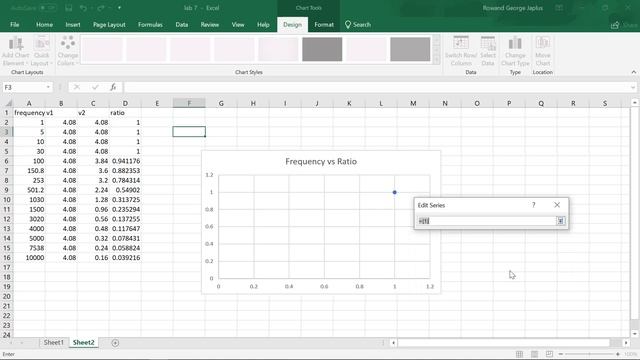Select the last lighter gray chart style thumbnail
640x360 pixels.
click(x=410, y=49)
